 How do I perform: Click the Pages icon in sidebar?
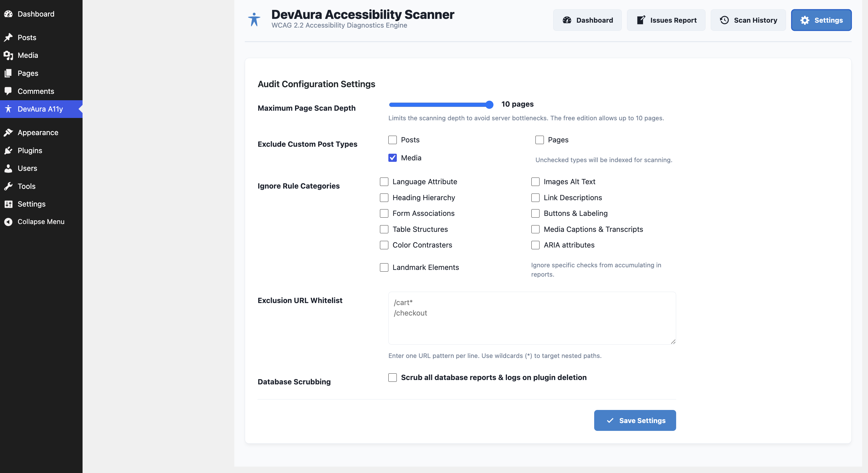tap(8, 73)
